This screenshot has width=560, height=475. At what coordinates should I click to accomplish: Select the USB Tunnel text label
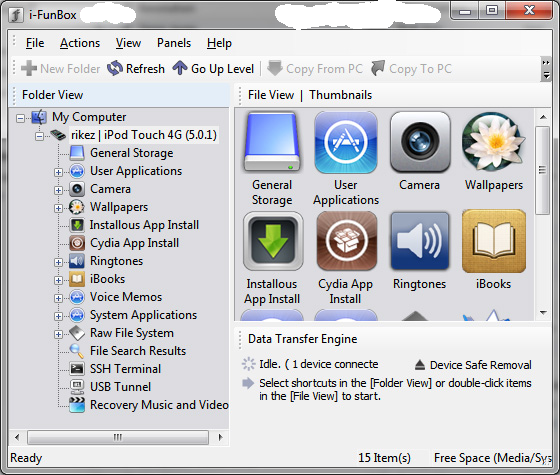[x=120, y=387]
